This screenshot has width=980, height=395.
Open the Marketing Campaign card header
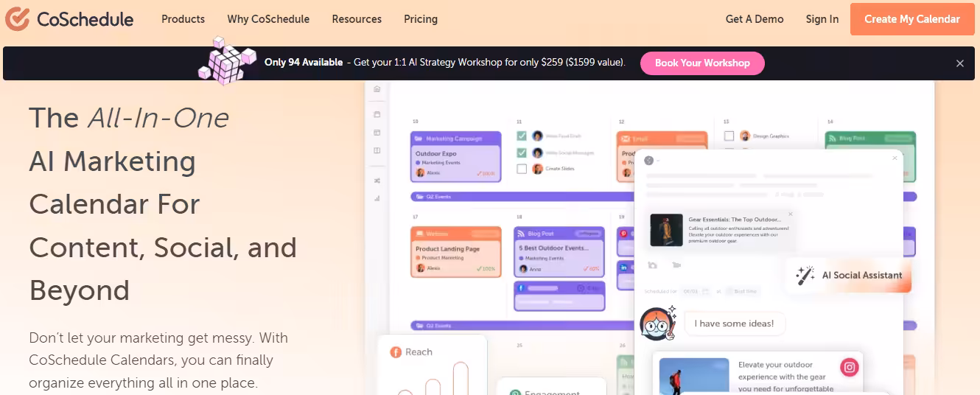(456, 138)
